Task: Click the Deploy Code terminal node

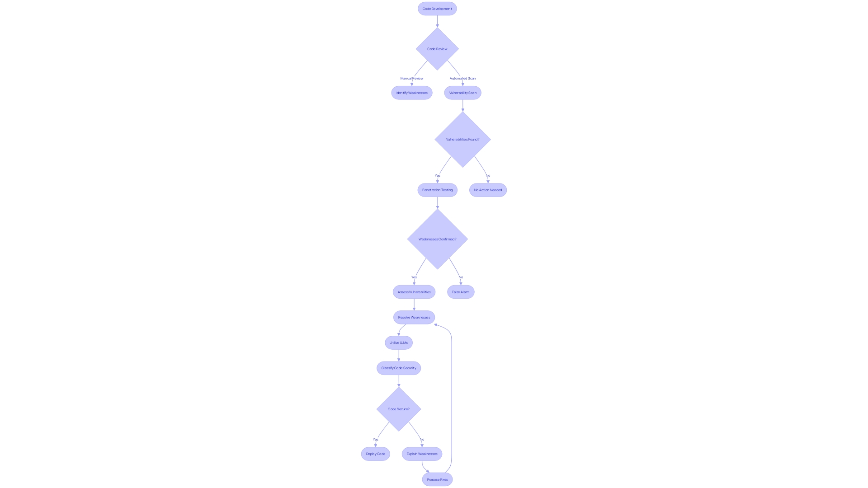Action: click(x=376, y=454)
